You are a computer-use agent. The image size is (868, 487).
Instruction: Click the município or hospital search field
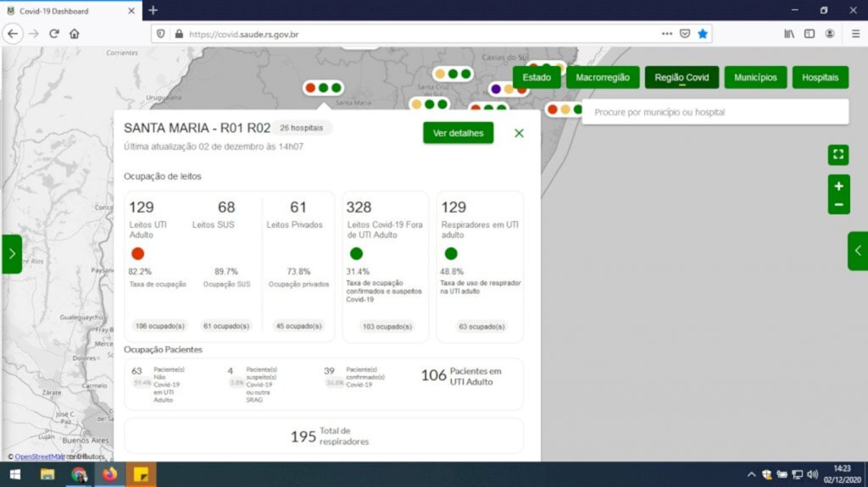(715, 112)
